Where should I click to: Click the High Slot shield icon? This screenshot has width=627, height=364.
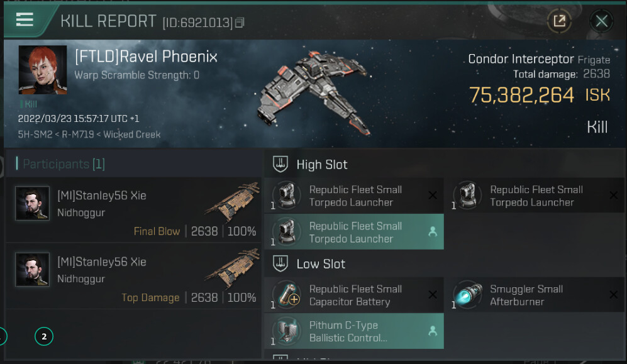pos(280,165)
